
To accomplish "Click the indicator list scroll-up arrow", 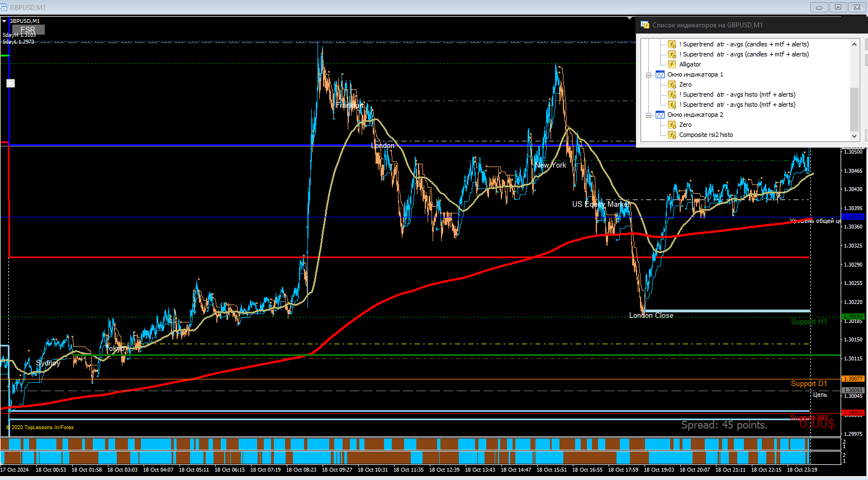I will pos(854,44).
